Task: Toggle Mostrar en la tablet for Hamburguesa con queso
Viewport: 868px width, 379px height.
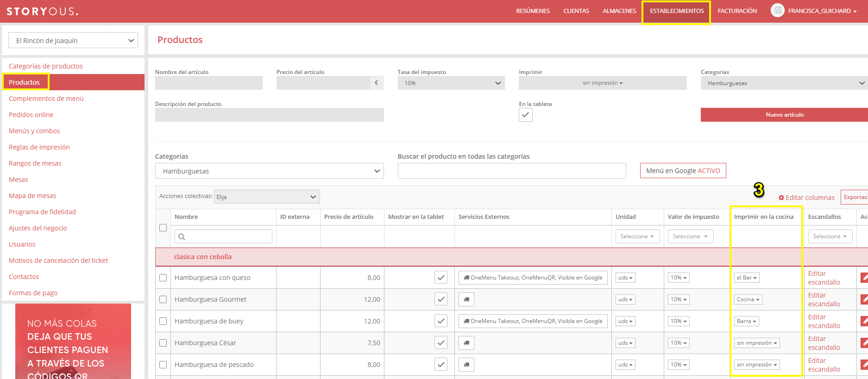Action: point(441,278)
